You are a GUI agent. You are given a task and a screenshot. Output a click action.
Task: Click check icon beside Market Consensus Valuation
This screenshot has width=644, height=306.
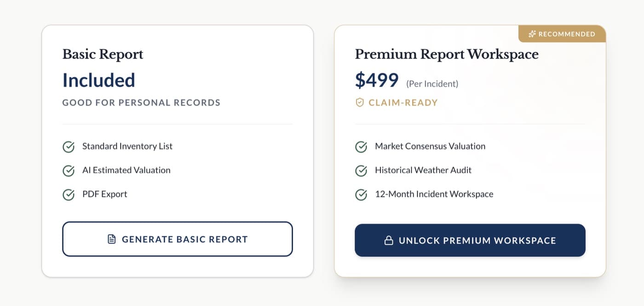[361, 147]
